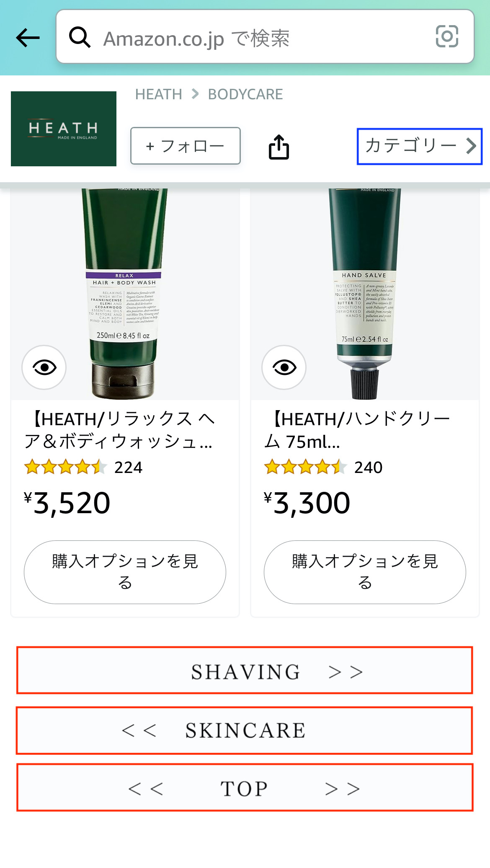Open star ratings with 240 reviews
This screenshot has height=868, width=490.
(x=323, y=467)
